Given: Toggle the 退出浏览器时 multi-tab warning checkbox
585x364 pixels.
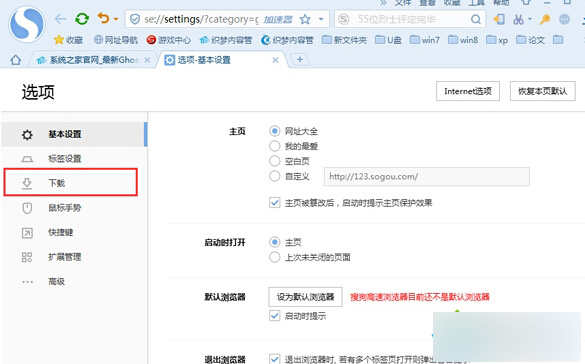Looking at the screenshot, I should click(275, 359).
